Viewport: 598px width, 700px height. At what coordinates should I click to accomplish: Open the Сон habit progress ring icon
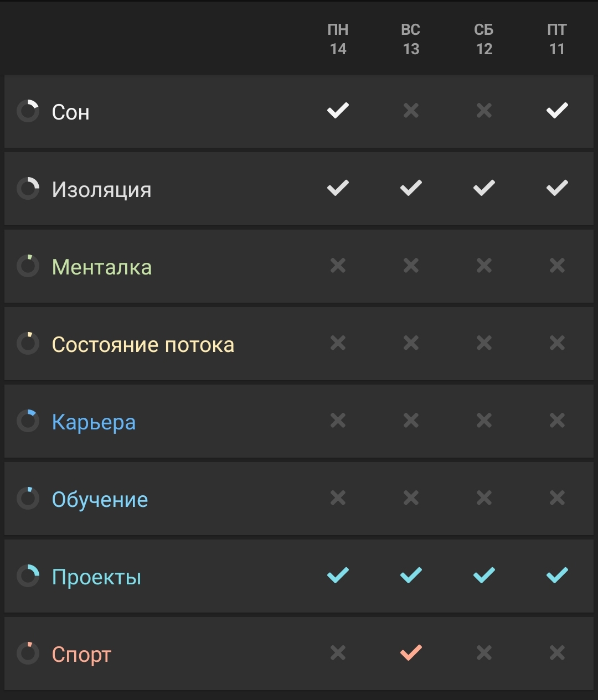28,111
